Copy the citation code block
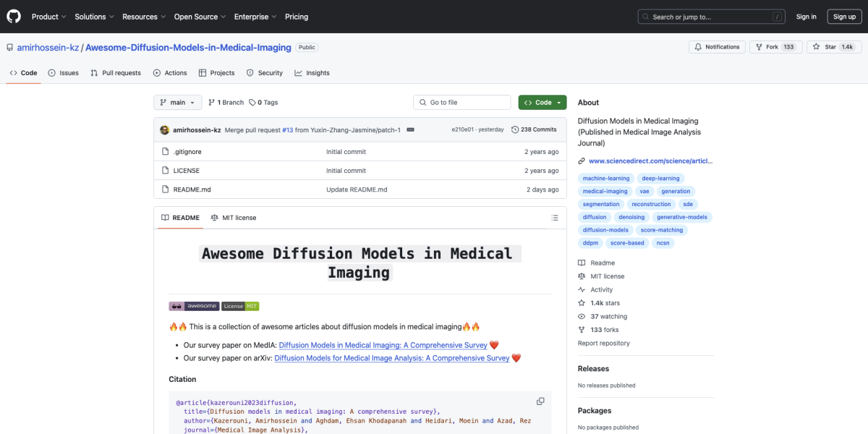This screenshot has width=868, height=434. pos(540,401)
